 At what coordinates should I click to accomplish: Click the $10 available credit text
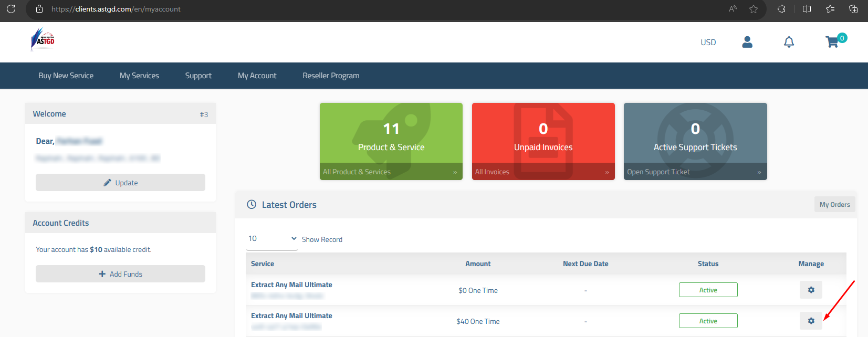(x=96, y=250)
